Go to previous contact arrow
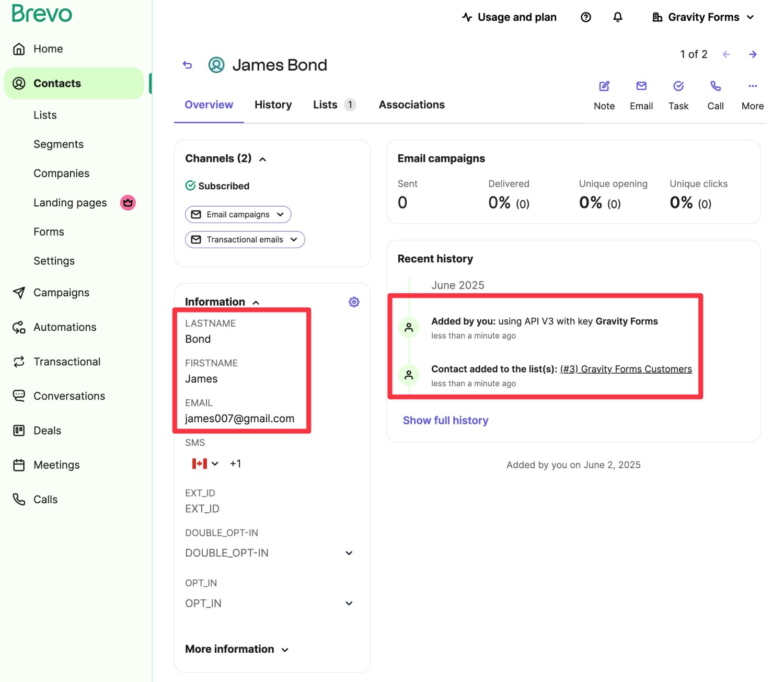Screen dimensions: 784x682 [x=726, y=54]
